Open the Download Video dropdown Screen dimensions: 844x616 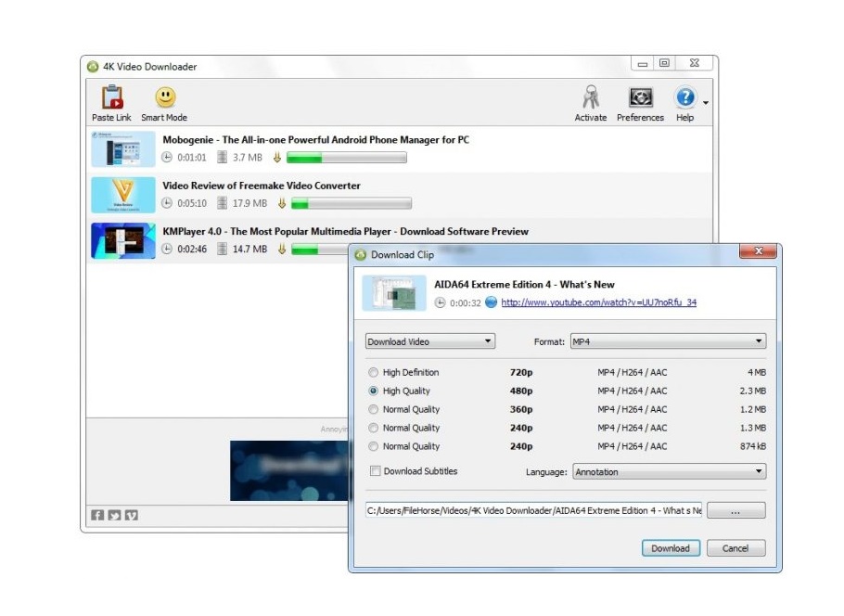click(430, 341)
